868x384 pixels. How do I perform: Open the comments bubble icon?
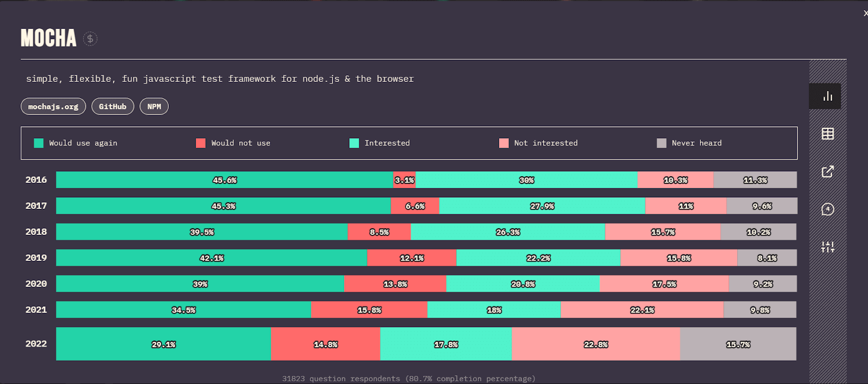tap(827, 209)
